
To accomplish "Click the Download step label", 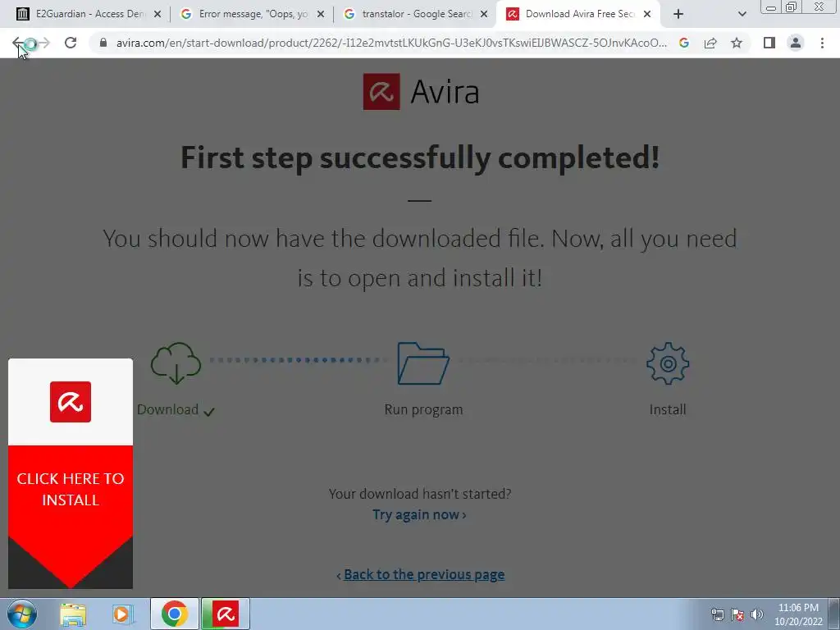I will coord(167,410).
